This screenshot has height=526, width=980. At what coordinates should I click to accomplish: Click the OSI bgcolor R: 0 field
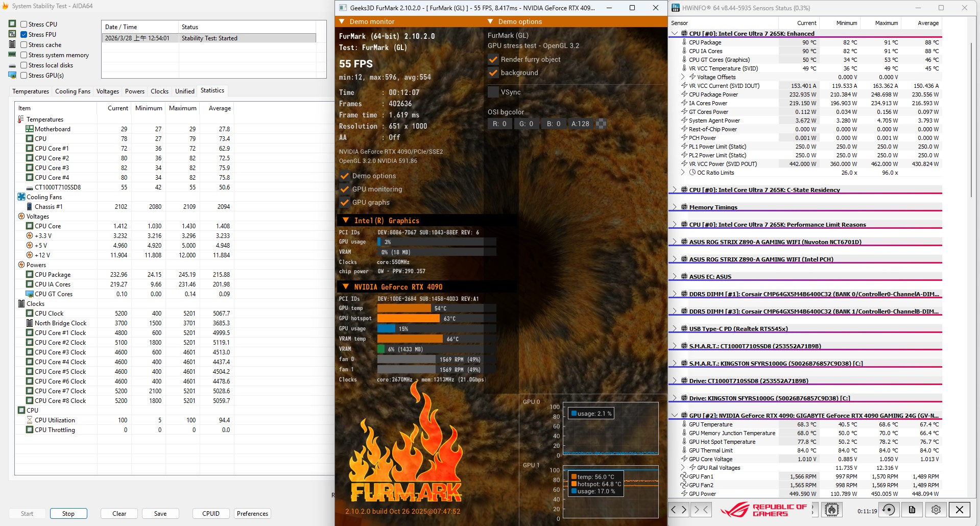(x=499, y=124)
